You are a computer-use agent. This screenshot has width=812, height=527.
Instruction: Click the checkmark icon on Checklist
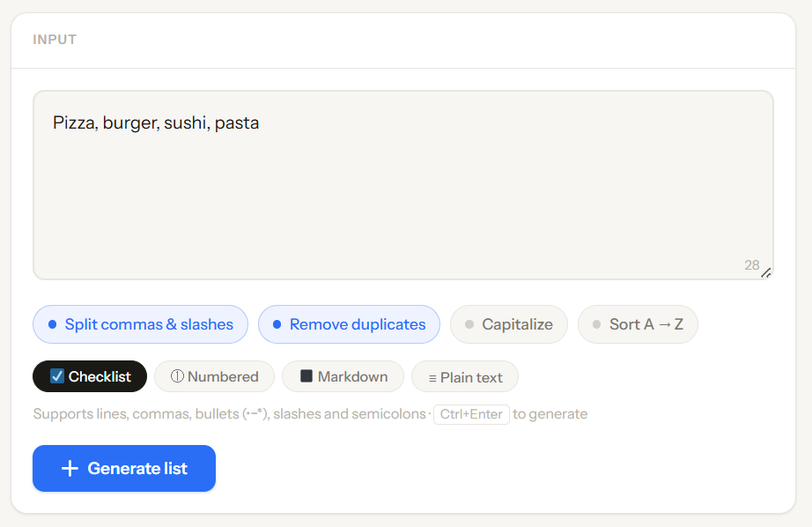[x=57, y=376]
